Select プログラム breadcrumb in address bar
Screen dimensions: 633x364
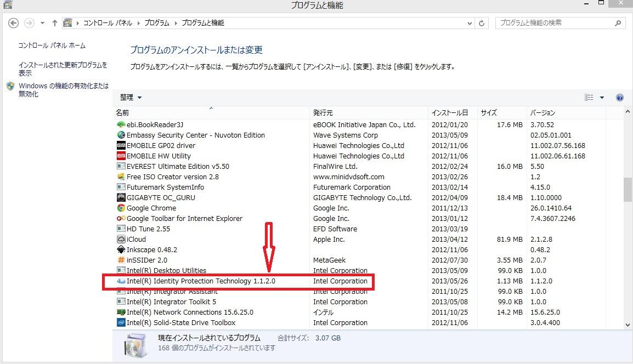[157, 23]
